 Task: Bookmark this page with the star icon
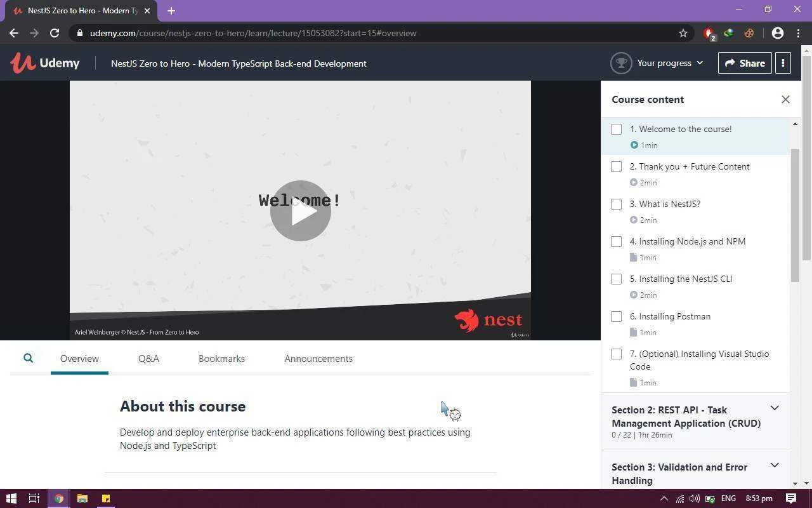tap(683, 33)
